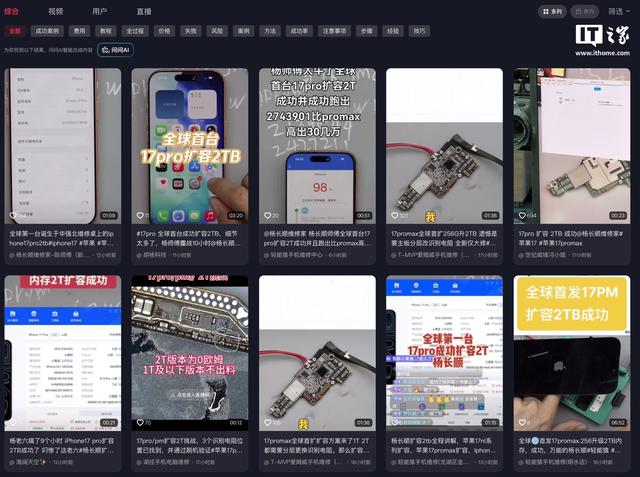Open the benchmark score 98 video thumbnail
The height and width of the screenshot is (477, 640).
click(x=317, y=146)
